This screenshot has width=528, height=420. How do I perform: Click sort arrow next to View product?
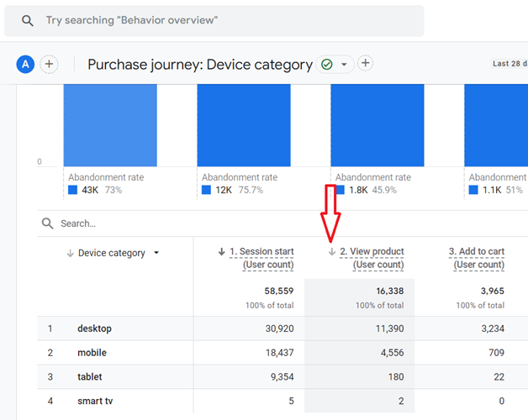tap(332, 251)
